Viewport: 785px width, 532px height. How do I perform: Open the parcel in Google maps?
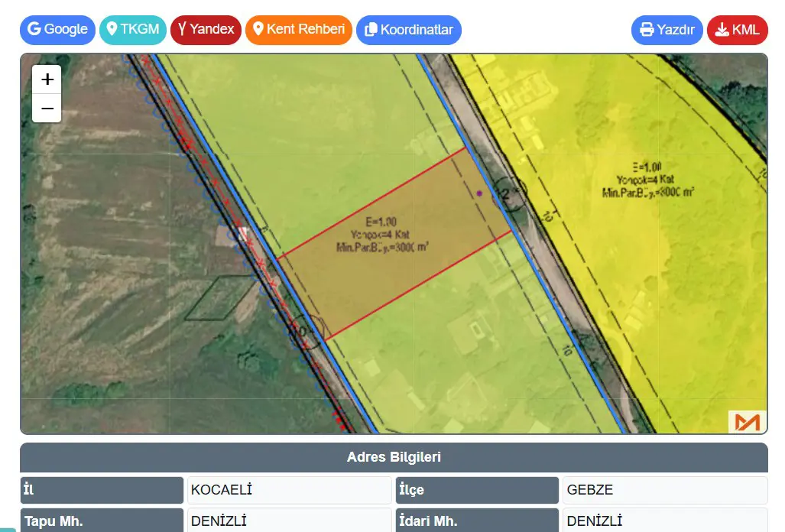57,30
